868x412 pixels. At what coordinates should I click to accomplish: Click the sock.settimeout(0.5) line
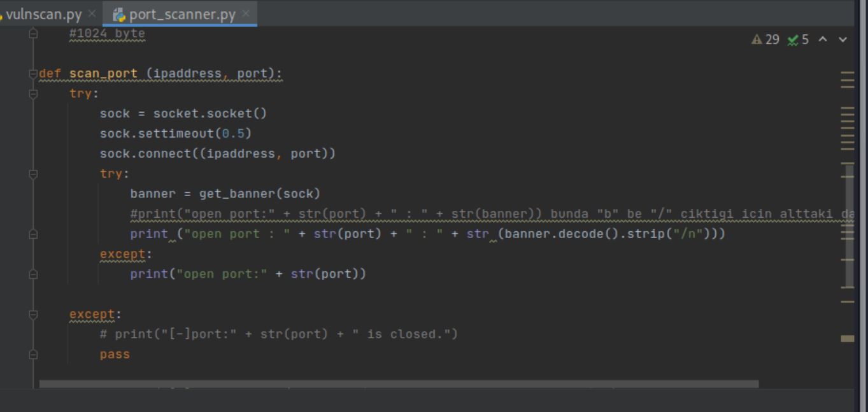pyautogui.click(x=176, y=134)
